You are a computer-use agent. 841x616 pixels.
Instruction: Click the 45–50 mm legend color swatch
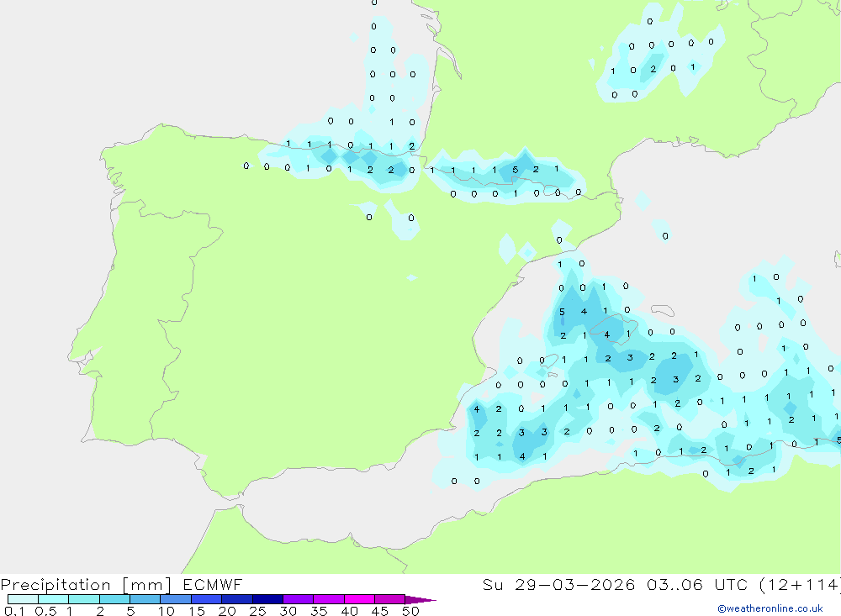point(389,599)
